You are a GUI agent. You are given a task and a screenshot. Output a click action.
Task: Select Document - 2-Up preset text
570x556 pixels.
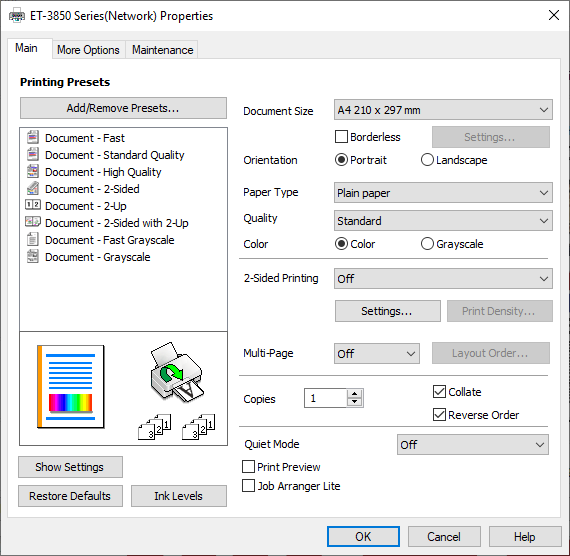click(x=85, y=206)
